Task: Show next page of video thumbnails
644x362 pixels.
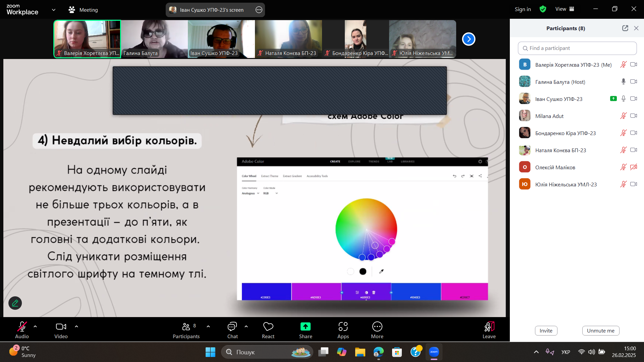Action: 469,39
